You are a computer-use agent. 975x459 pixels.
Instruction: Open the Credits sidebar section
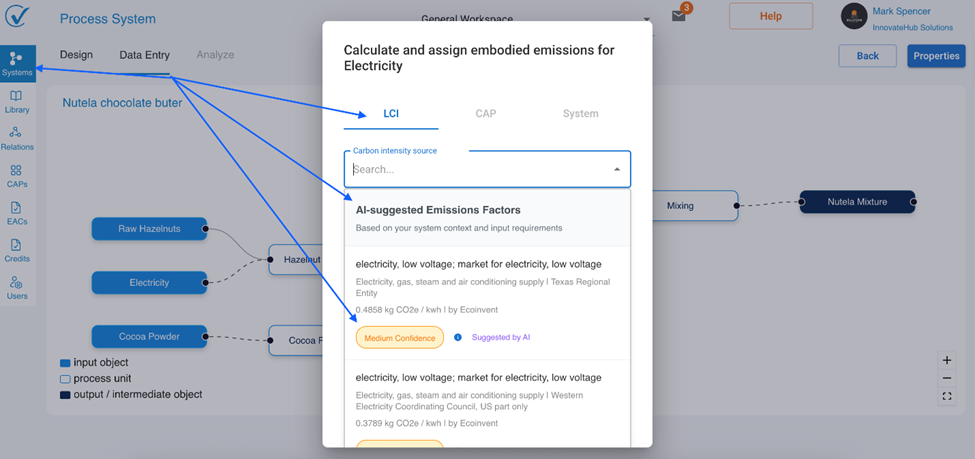(17, 250)
